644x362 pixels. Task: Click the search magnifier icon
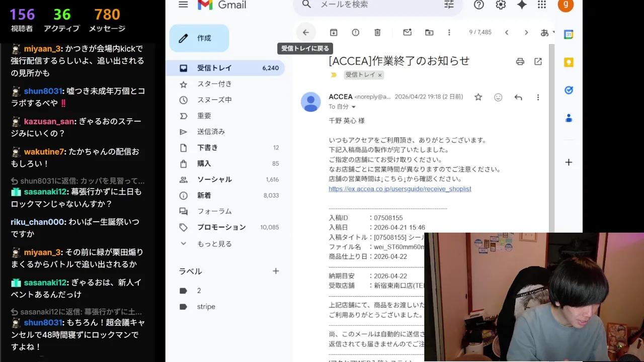click(x=306, y=5)
